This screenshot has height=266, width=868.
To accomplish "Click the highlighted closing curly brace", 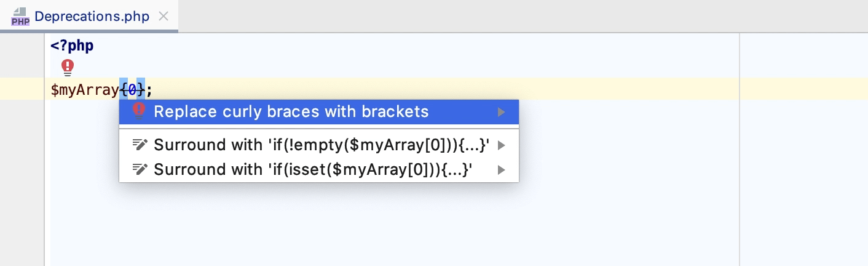I will coord(141,90).
